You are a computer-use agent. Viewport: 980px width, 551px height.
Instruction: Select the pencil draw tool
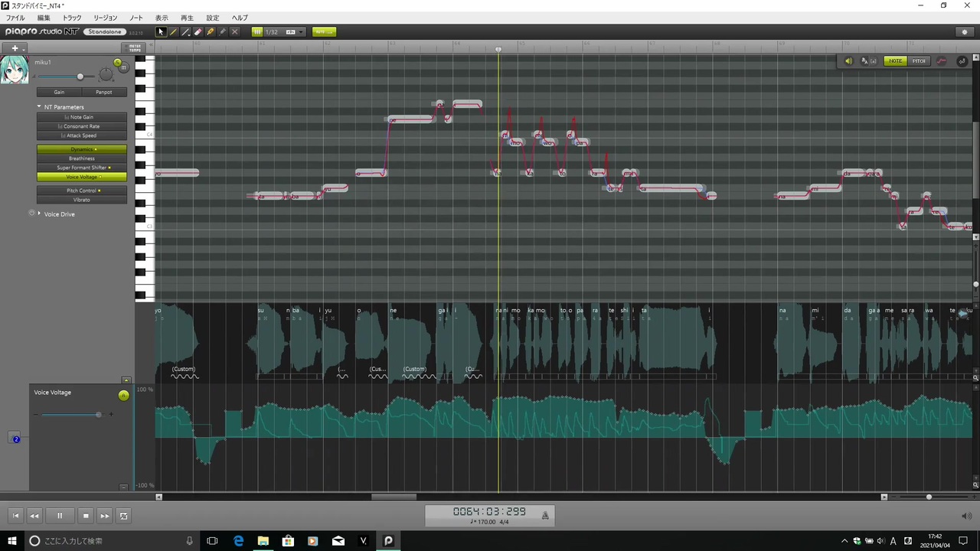(173, 32)
